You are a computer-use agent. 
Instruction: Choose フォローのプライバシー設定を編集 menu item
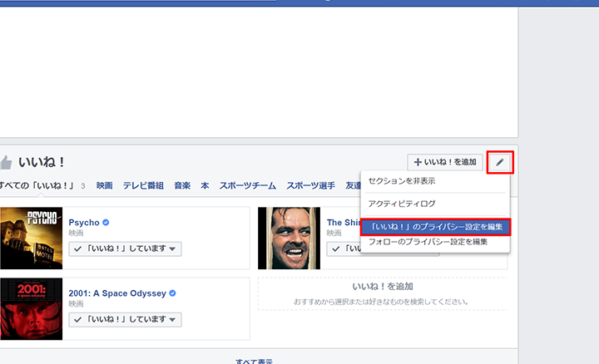click(x=428, y=242)
